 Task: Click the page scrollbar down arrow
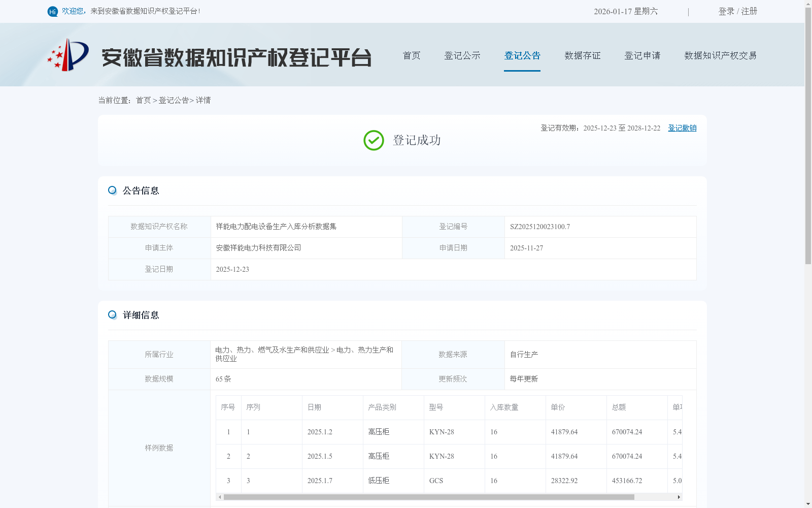pos(808,504)
